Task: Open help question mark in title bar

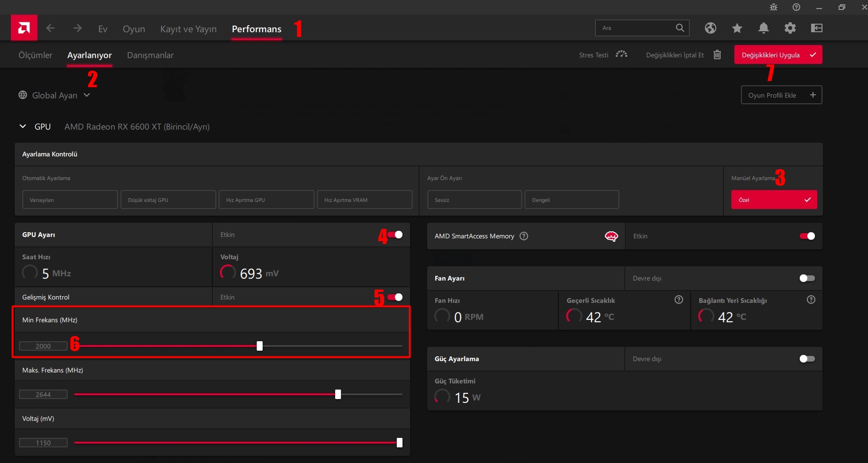Action: [796, 7]
